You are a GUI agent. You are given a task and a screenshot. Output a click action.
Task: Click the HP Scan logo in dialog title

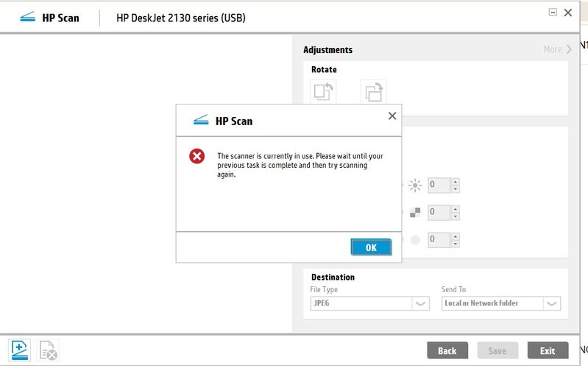(201, 121)
